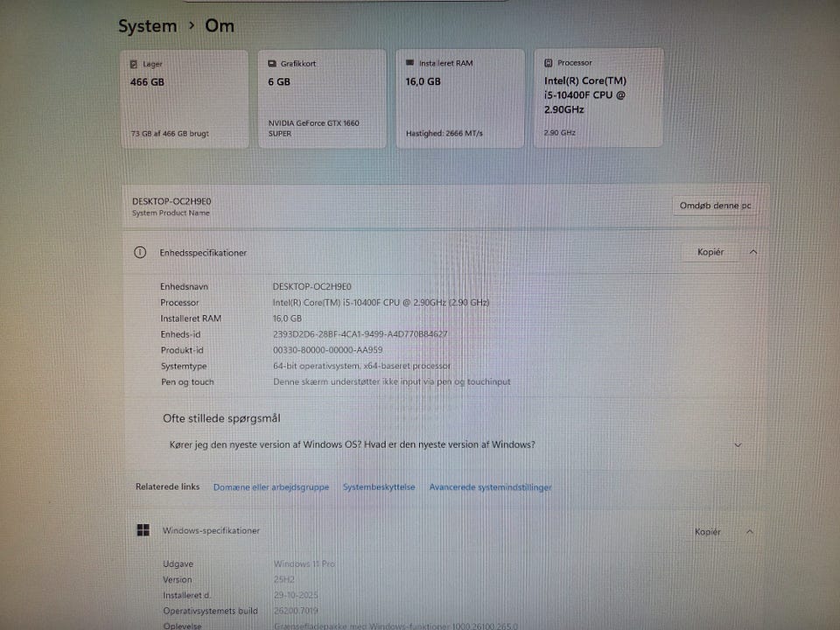Click the System Product Name label
This screenshot has width=840, height=630.
pyautogui.click(x=171, y=213)
